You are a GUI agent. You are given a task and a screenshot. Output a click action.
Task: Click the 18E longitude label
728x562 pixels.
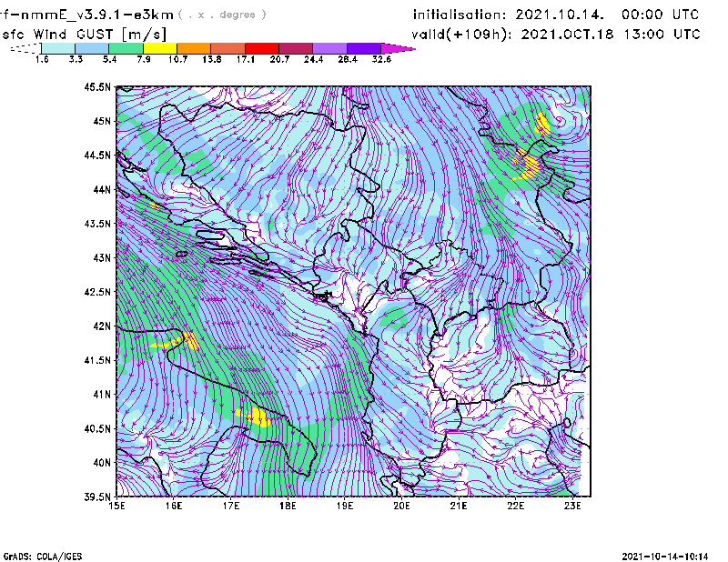click(x=288, y=506)
